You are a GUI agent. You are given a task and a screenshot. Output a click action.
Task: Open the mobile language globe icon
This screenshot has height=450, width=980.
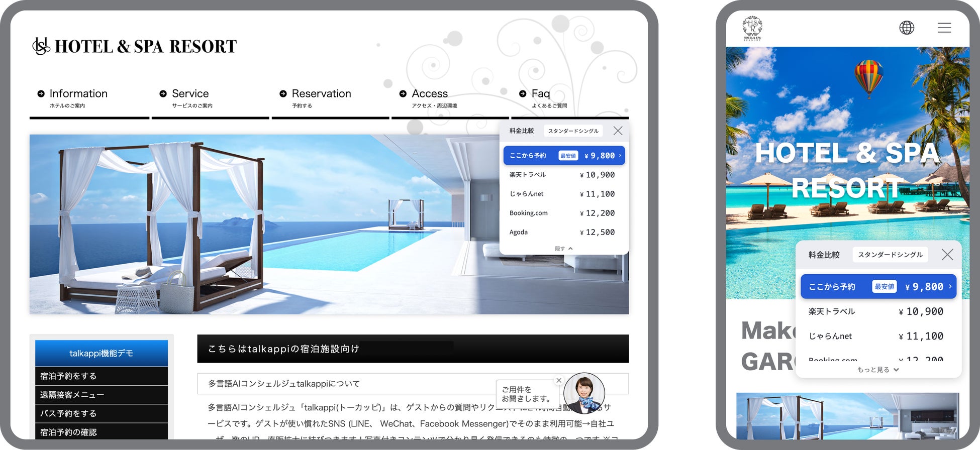pyautogui.click(x=907, y=28)
